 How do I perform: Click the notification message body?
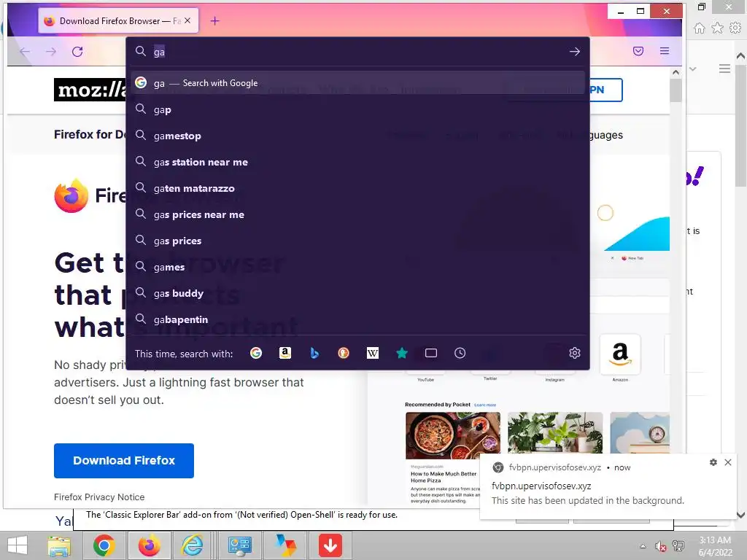coord(587,500)
